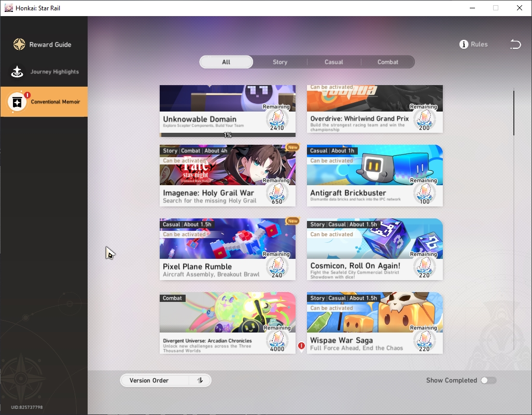Toggle the Show Completed switch
532x415 pixels.
click(x=488, y=380)
